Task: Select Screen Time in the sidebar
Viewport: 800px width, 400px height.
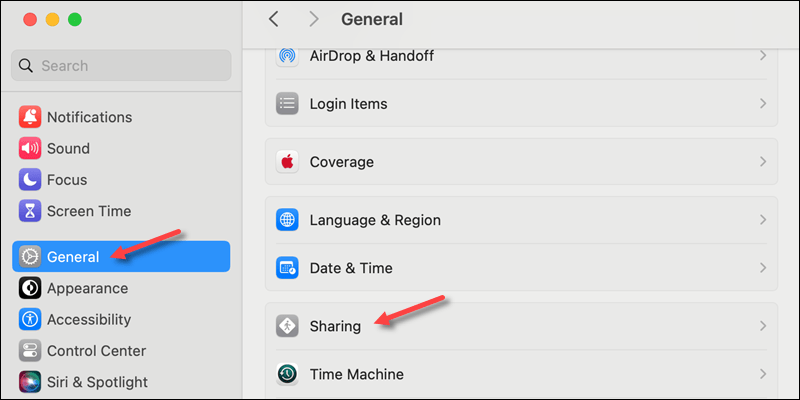Action: tap(121, 211)
